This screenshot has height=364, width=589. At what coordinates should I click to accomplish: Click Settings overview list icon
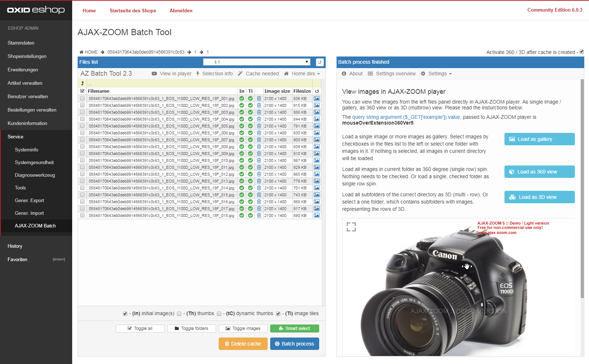tap(370, 74)
